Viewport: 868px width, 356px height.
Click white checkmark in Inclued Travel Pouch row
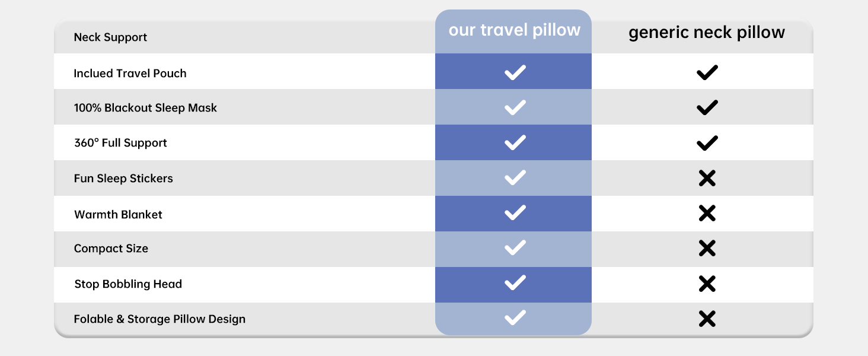[x=515, y=72]
